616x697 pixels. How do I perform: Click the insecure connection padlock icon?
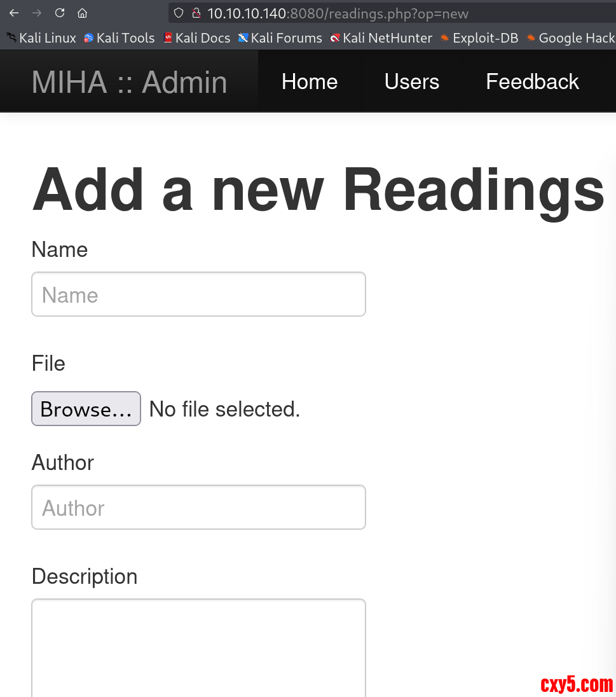[196, 13]
